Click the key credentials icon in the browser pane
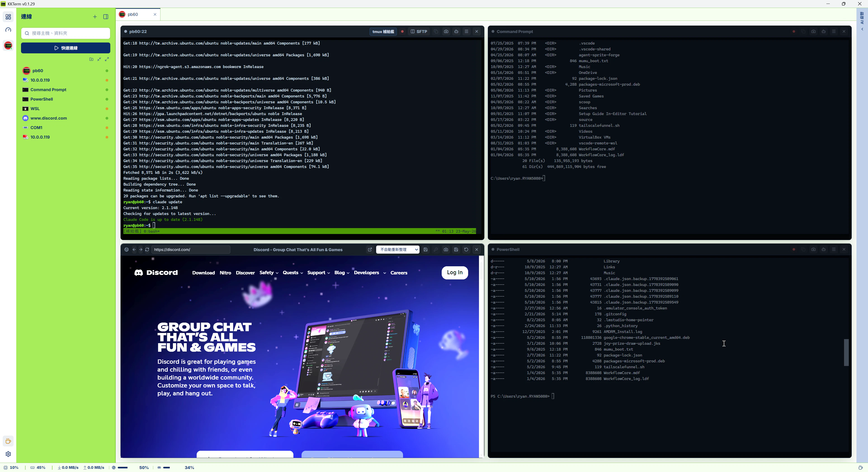The height and width of the screenshot is (472, 868). pos(436,250)
